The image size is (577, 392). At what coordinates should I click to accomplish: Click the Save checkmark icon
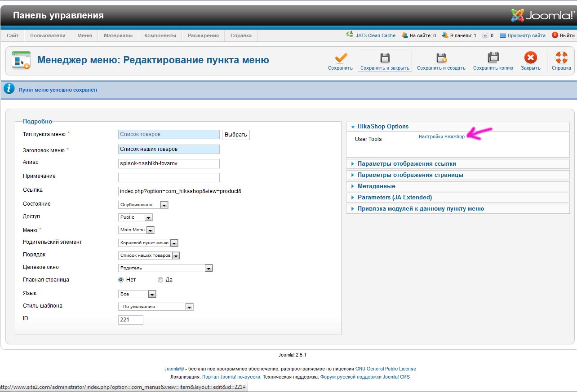[x=341, y=58]
